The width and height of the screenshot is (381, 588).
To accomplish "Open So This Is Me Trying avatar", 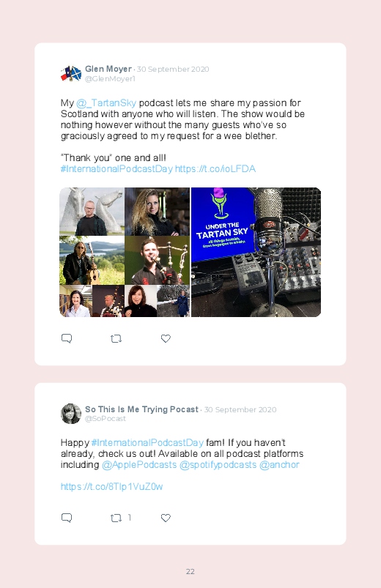I will 71,414.
